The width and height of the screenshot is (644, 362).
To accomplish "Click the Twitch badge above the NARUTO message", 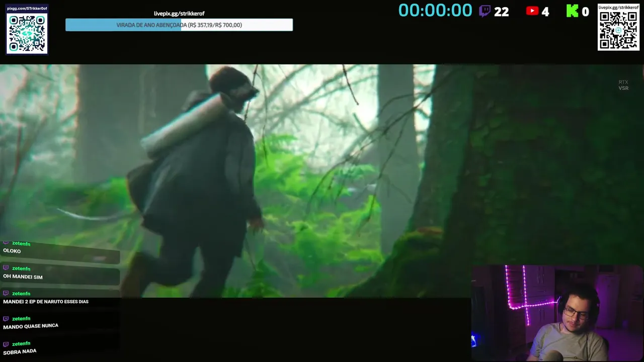I will [x=6, y=293].
